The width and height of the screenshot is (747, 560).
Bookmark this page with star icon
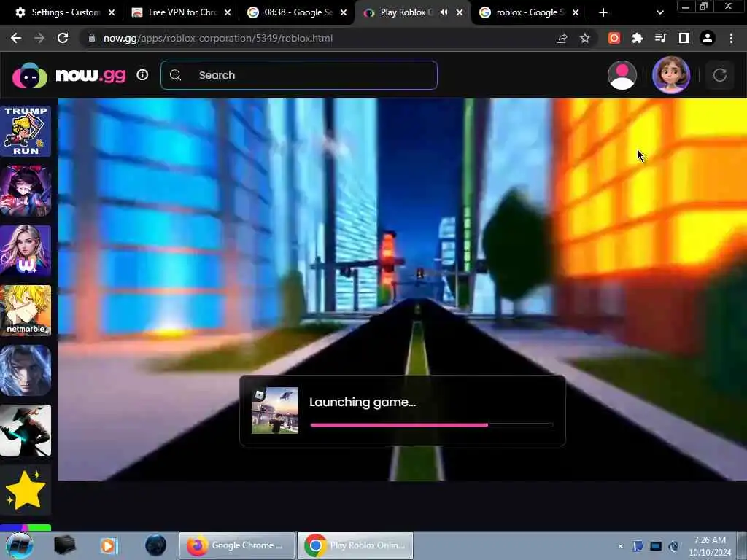pos(585,38)
